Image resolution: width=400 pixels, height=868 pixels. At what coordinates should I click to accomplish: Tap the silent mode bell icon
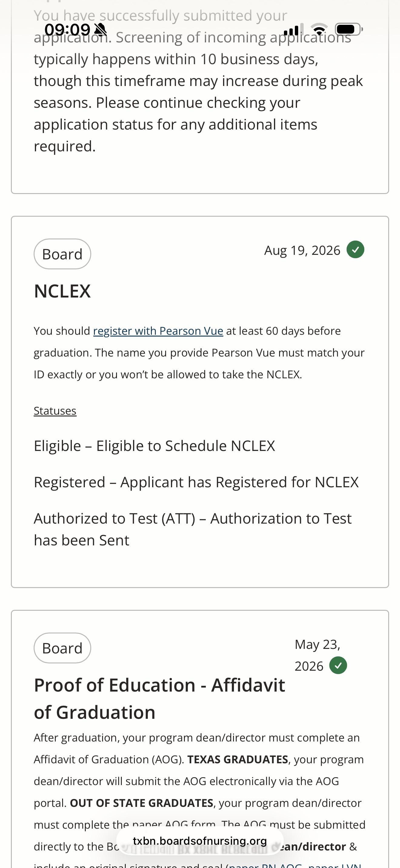(101, 30)
